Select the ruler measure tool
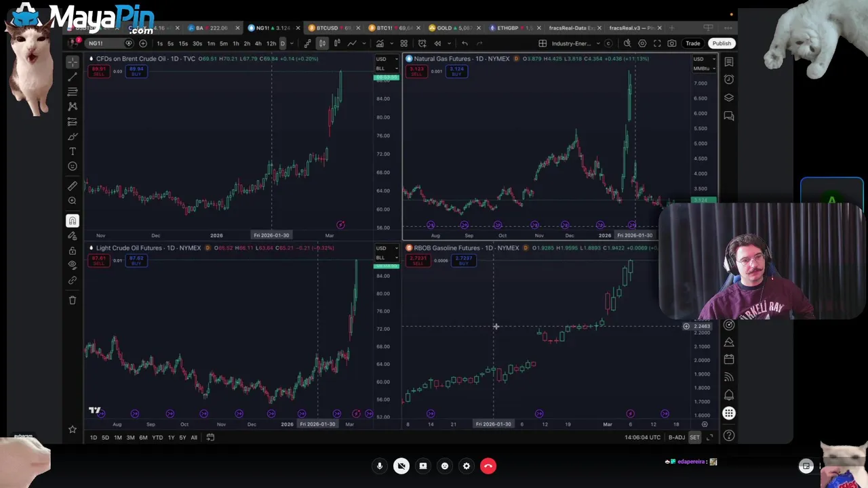 [73, 186]
